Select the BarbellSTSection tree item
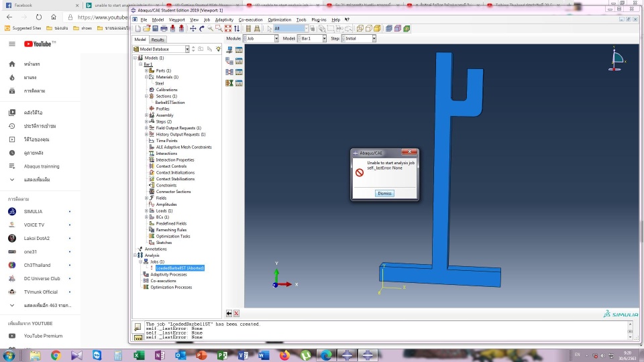 pos(170,102)
